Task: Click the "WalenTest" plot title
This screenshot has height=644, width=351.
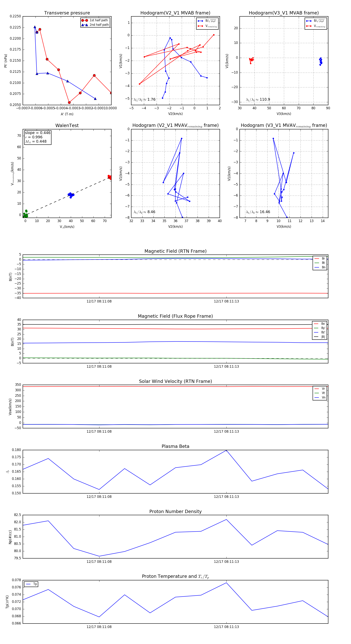Action: tap(67, 125)
